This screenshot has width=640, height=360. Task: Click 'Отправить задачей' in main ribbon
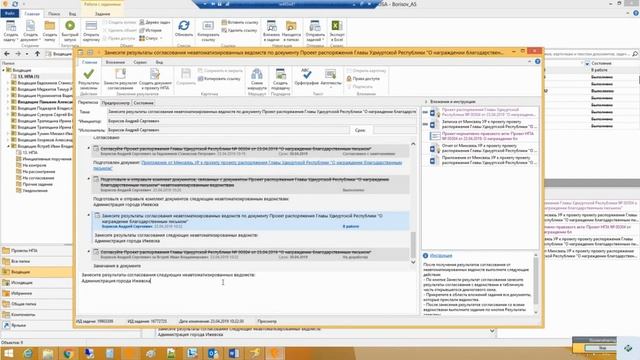pos(315,31)
